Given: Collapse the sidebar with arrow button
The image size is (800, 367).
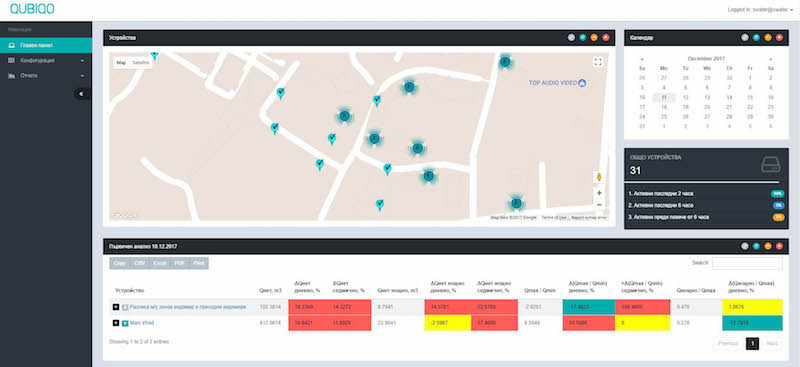Looking at the screenshot, I should [82, 93].
